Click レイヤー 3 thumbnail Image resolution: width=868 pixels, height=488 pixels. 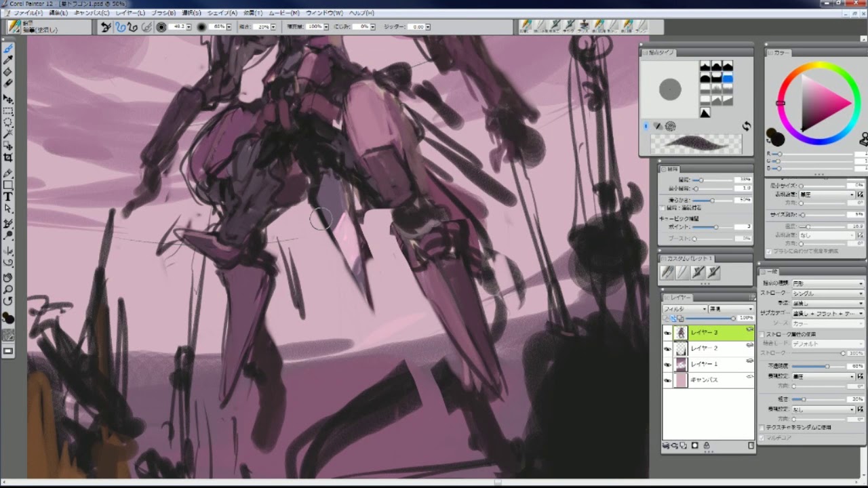[x=681, y=332]
